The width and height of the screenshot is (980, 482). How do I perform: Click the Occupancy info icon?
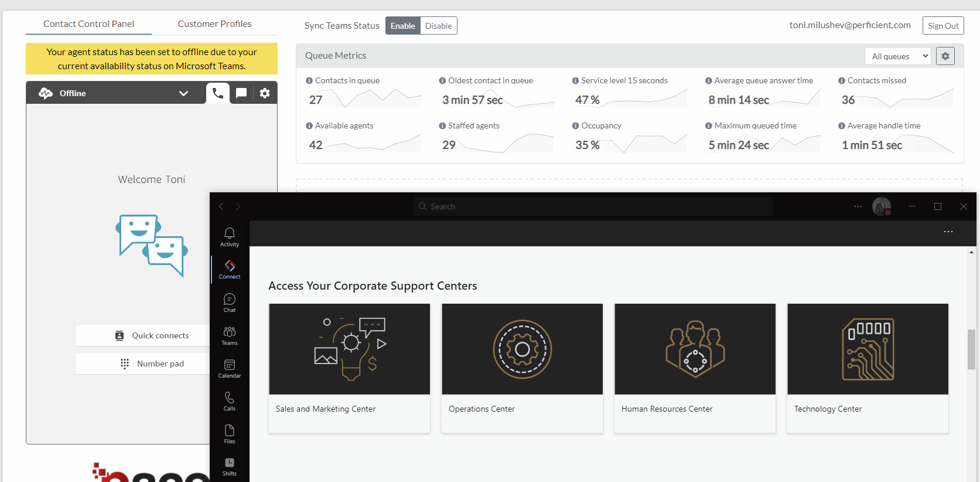pos(575,126)
